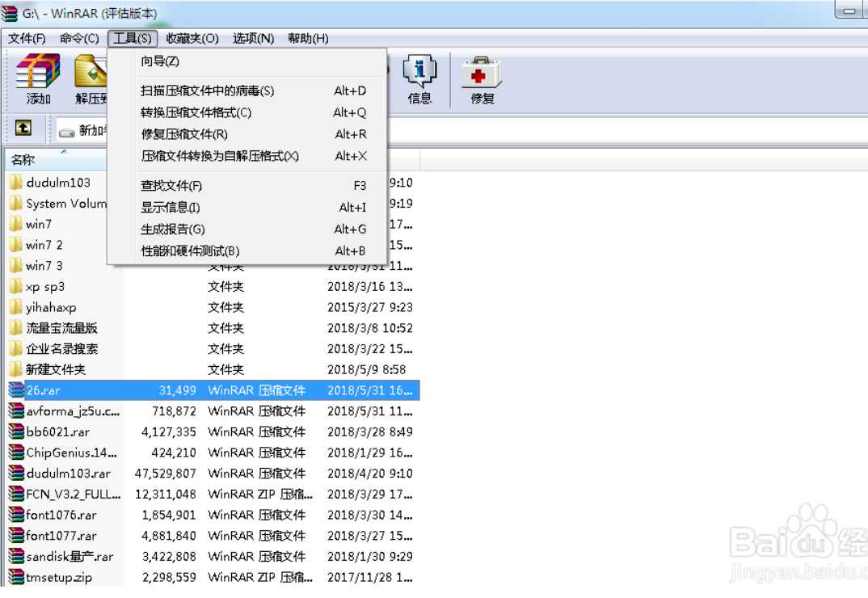
Task: Click the win7 3 folder icon
Action: pyautogui.click(x=16, y=266)
